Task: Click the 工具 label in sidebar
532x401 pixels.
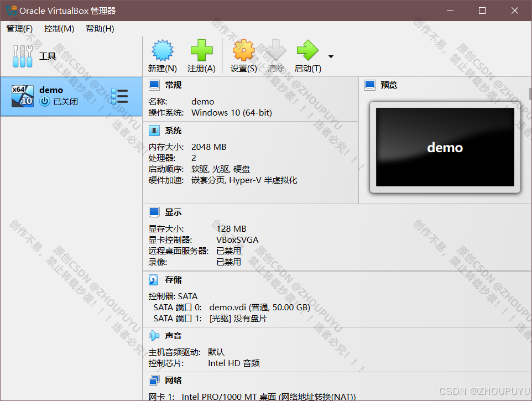Action: click(48, 56)
